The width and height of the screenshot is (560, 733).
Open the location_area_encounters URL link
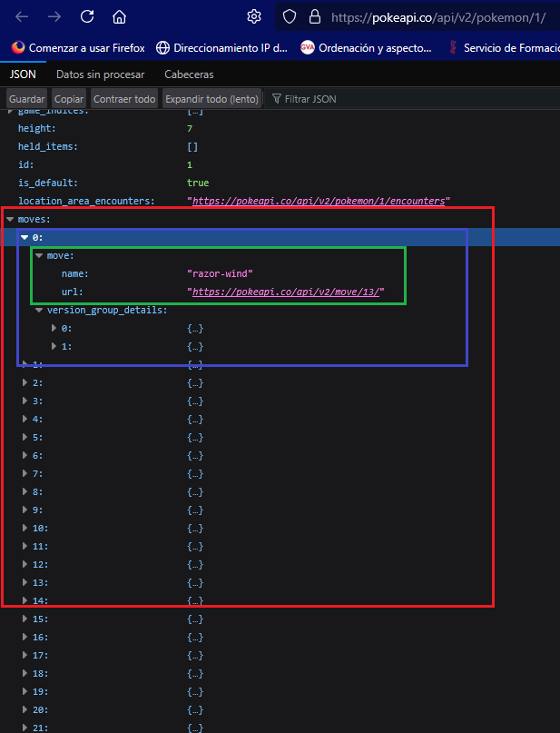click(319, 201)
